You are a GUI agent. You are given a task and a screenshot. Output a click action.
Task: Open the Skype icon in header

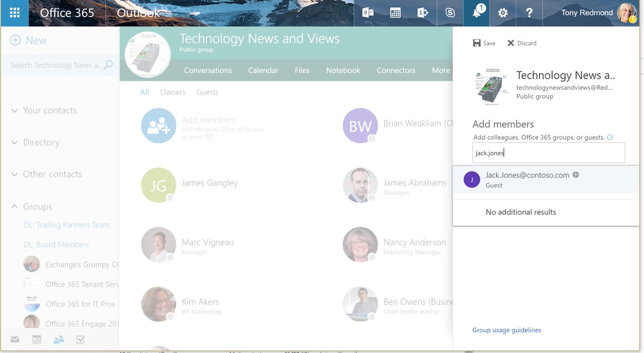[450, 13]
